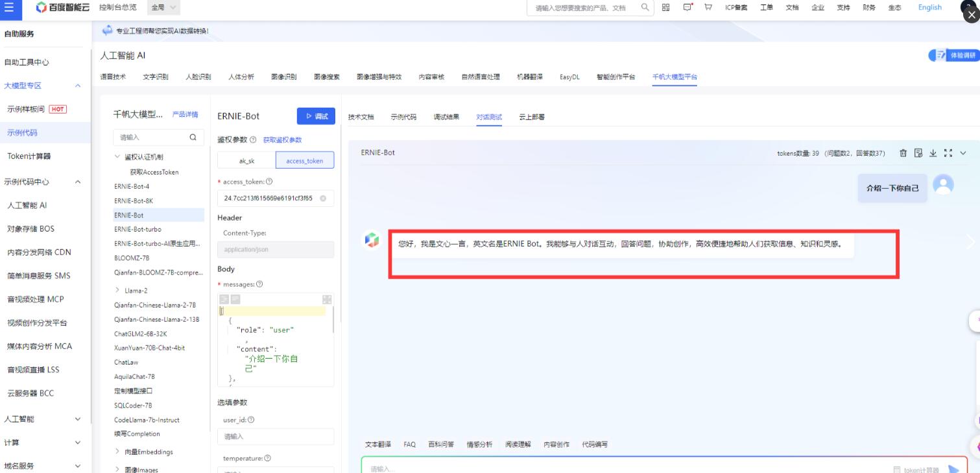Collapse the chat panel chevron
Image resolution: width=980 pixels, height=473 pixels.
pyautogui.click(x=963, y=153)
